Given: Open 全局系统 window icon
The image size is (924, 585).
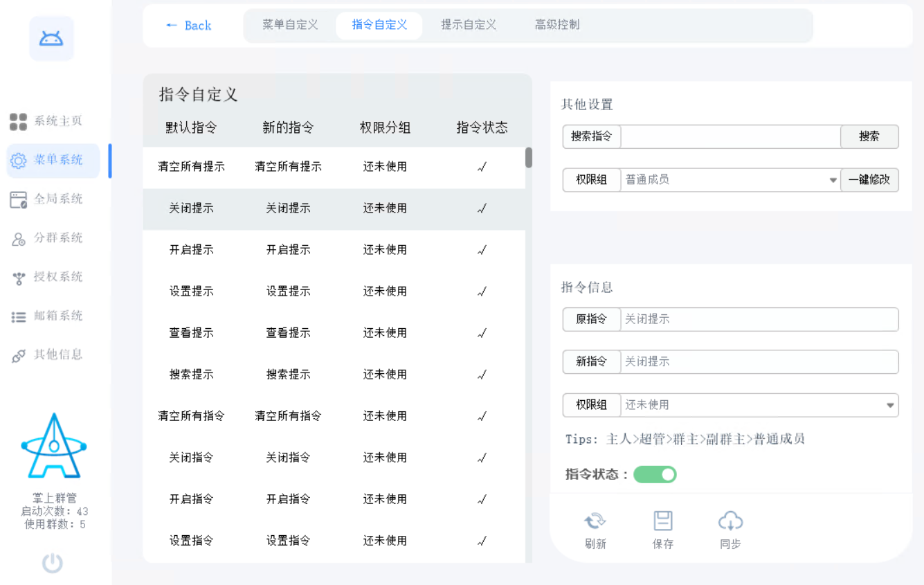Looking at the screenshot, I should pos(18,200).
